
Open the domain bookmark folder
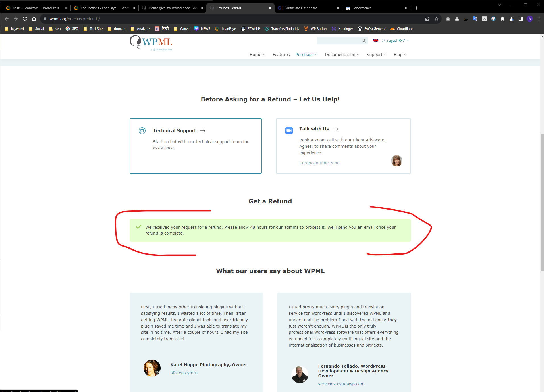click(117, 29)
